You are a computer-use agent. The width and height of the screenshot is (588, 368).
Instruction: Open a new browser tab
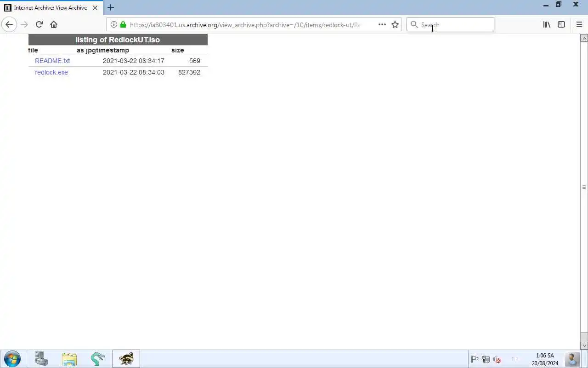(111, 7)
